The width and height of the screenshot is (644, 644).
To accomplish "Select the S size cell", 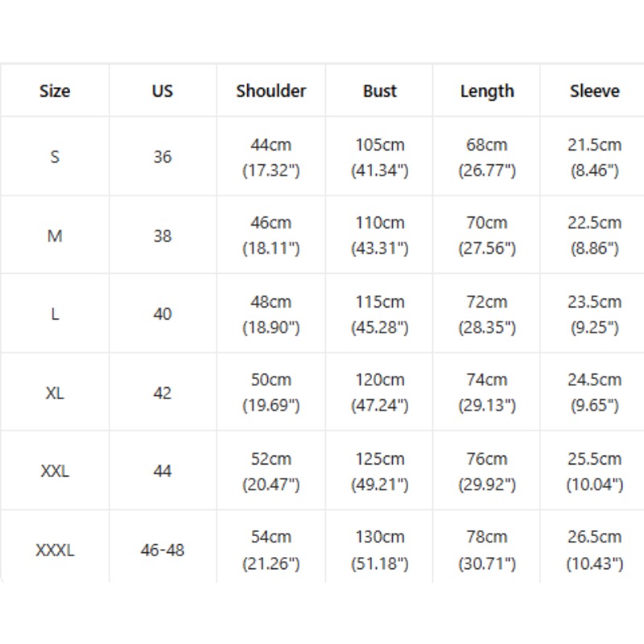I will pyautogui.click(x=55, y=156).
